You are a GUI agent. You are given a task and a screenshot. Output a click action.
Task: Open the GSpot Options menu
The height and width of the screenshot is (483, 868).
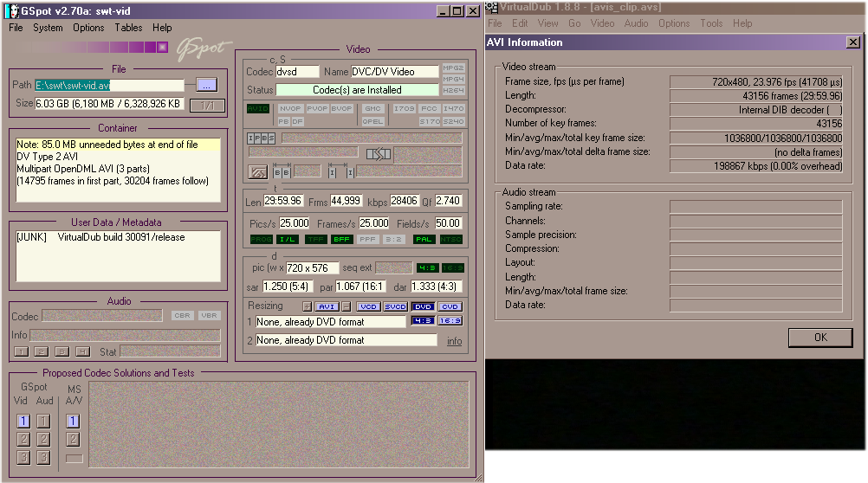[88, 28]
